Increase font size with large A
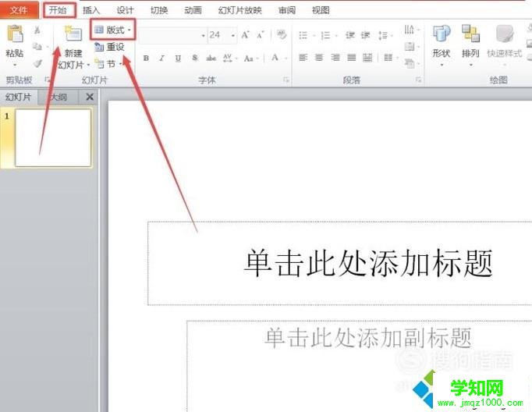The height and width of the screenshot is (412, 532). coord(245,35)
